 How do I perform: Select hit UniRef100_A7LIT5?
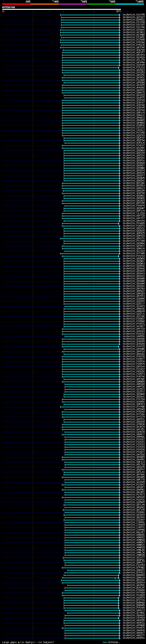134,60
